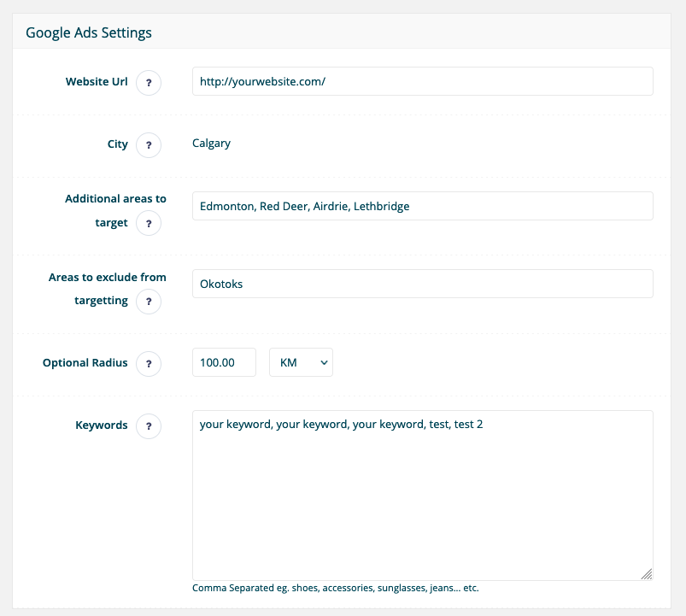This screenshot has width=686, height=616.
Task: Focus the Keywords text area
Action: (x=422, y=496)
